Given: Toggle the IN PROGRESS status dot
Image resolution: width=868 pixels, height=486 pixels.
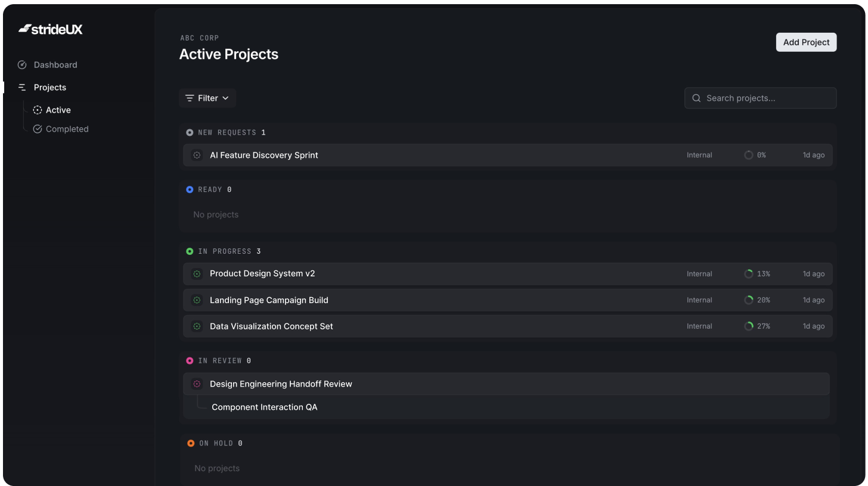Looking at the screenshot, I should pyautogui.click(x=190, y=251).
